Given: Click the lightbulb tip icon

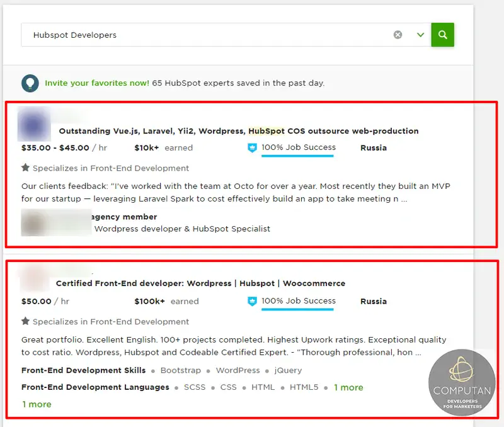Looking at the screenshot, I should point(30,83).
